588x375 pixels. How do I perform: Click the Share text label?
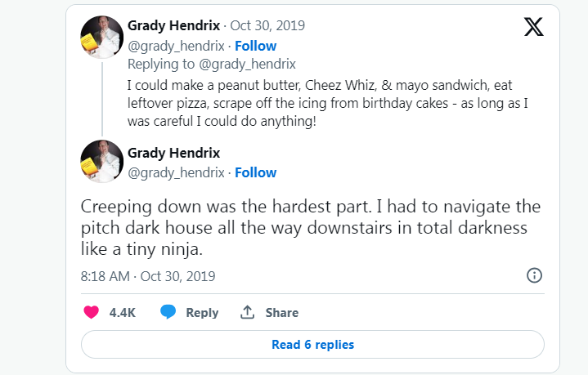pyautogui.click(x=281, y=312)
